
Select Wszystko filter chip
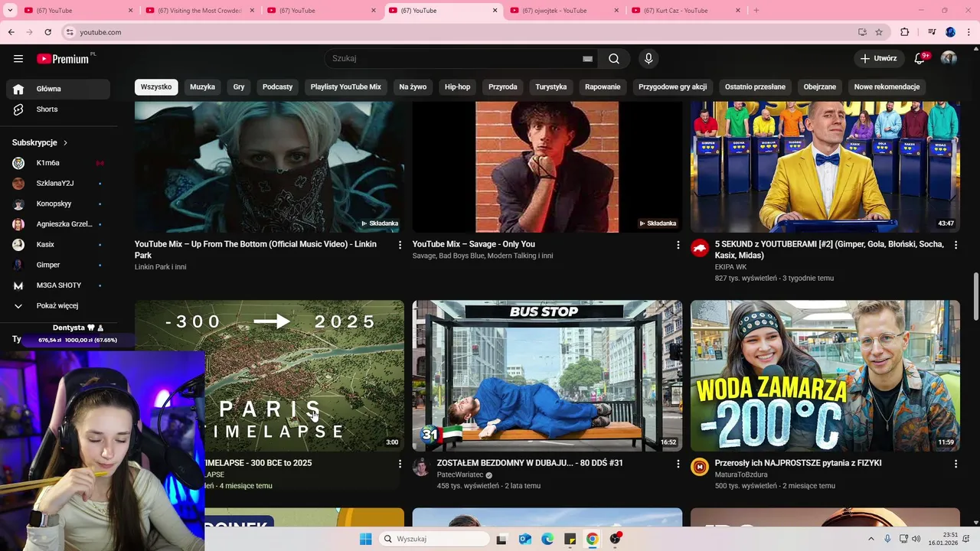(x=156, y=87)
